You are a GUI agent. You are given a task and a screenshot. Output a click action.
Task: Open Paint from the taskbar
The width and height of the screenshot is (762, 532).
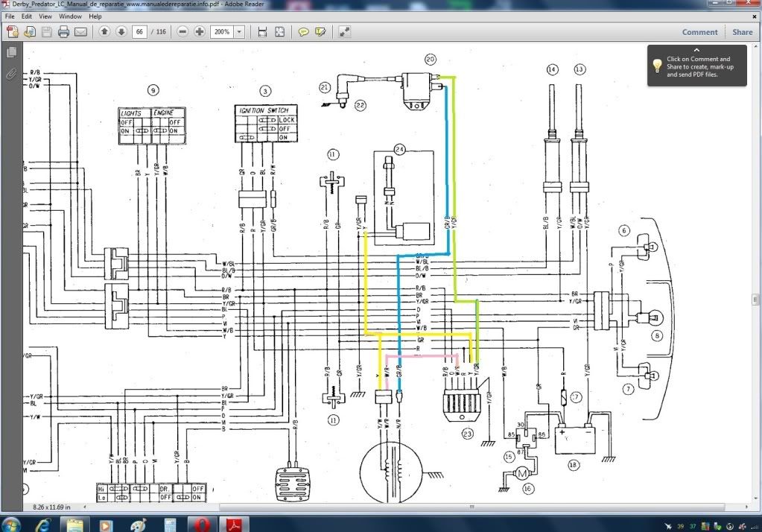coord(138,525)
